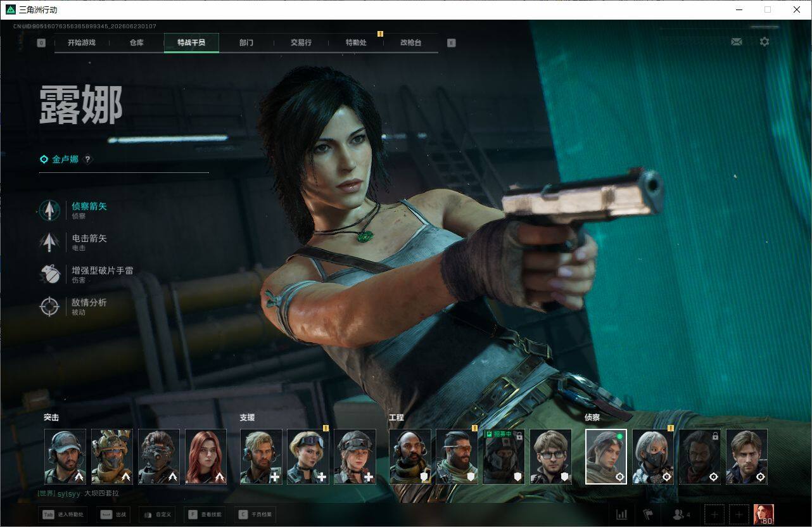
Task: Select the assault operator with night-vision goggles
Action: [159, 457]
